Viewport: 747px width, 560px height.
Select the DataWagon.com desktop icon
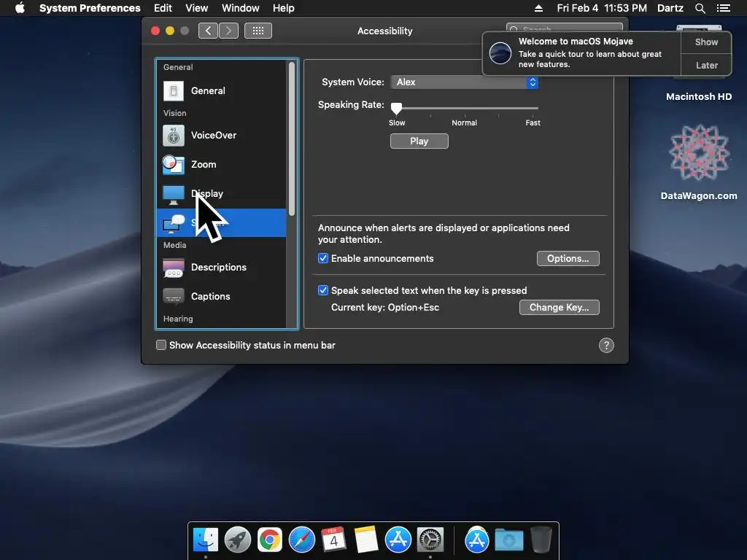699,153
